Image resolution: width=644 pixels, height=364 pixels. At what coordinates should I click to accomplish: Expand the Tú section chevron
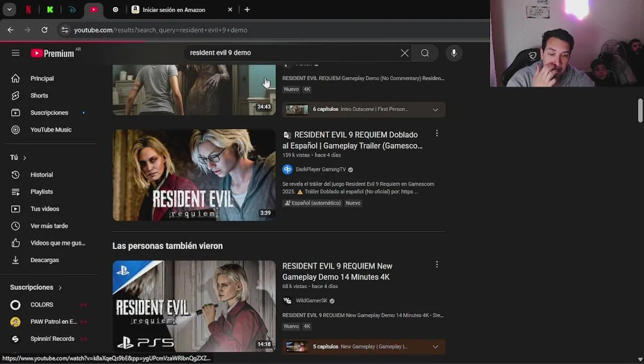[x=24, y=158]
